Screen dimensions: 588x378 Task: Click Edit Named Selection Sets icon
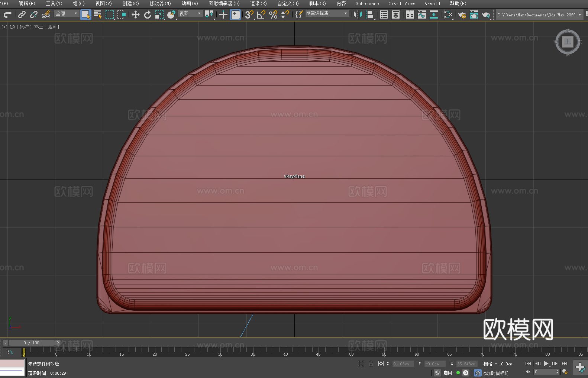tap(299, 14)
